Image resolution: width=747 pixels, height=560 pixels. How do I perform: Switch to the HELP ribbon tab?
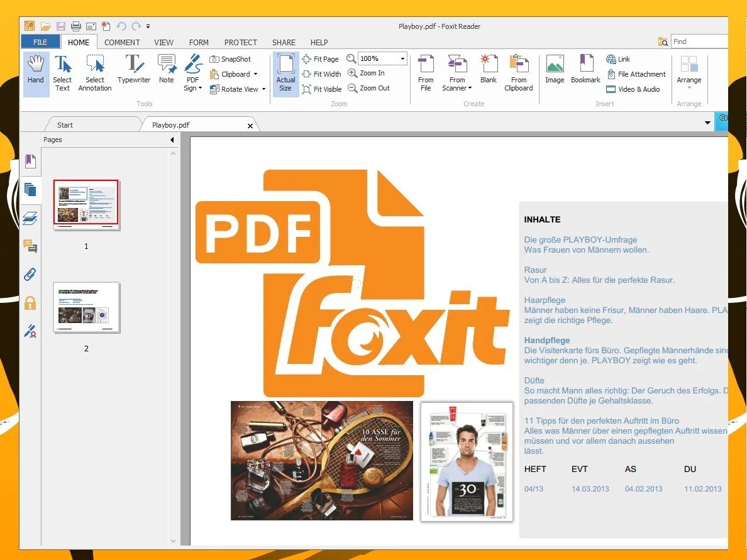[x=319, y=42]
